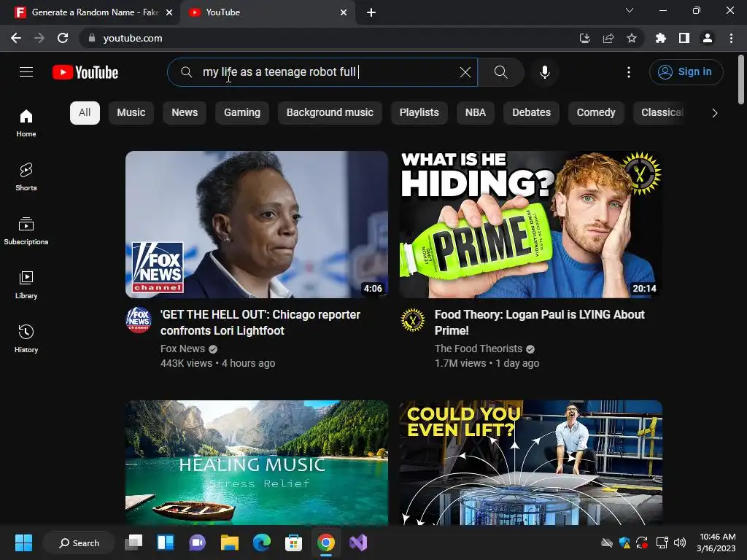Viewport: 747px width, 560px height.
Task: Reload the page in Chrome
Action: (63, 38)
